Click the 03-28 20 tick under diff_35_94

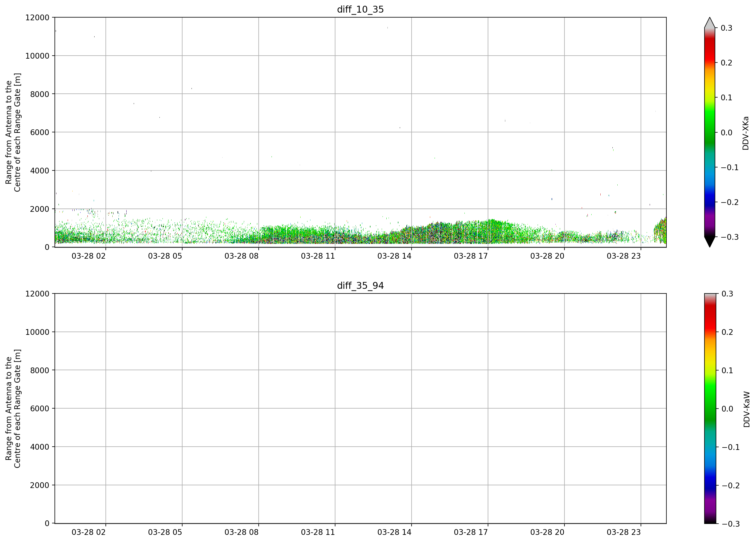point(547,532)
